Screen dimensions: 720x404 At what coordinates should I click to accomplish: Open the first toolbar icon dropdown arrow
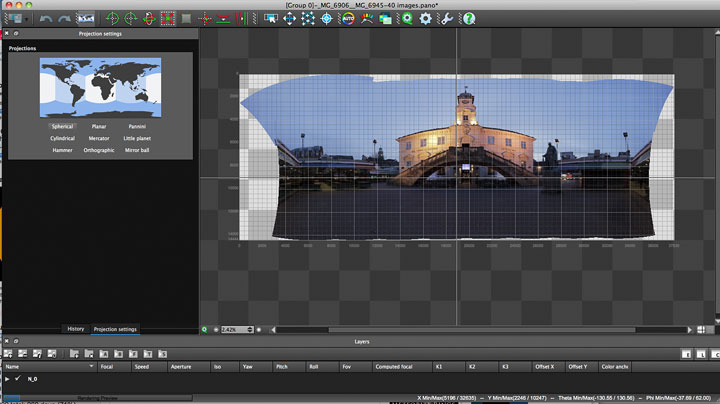(27, 19)
